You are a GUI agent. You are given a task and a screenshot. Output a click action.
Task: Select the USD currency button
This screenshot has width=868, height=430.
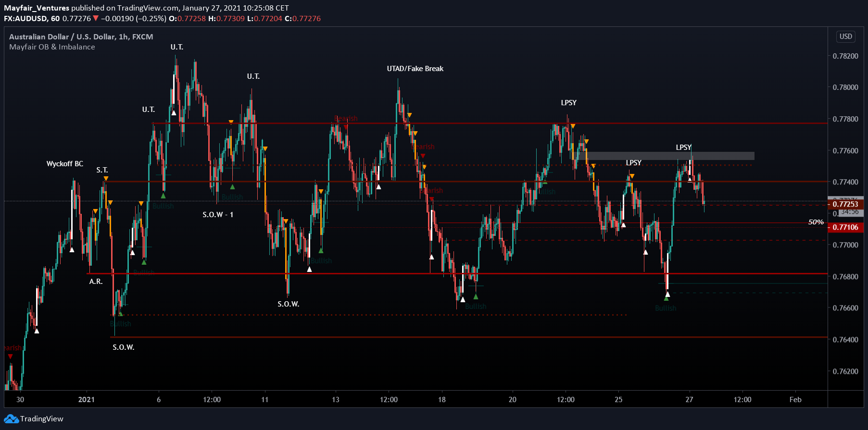[x=845, y=37]
